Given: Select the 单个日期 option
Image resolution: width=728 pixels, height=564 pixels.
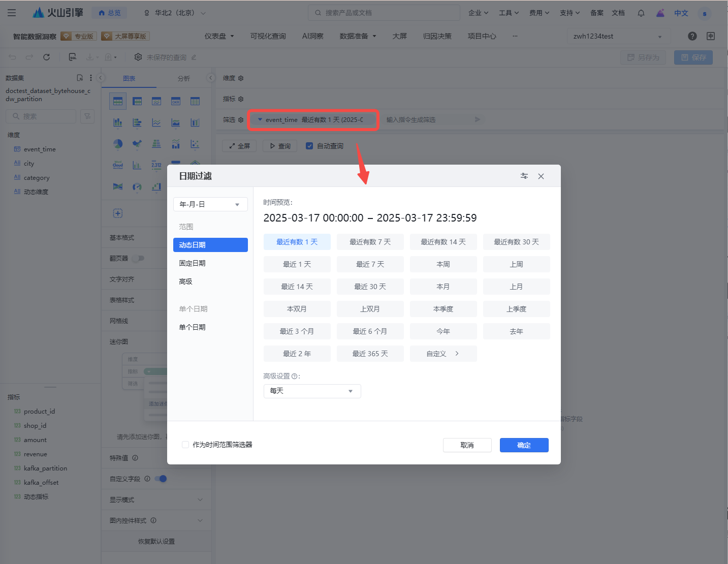Looking at the screenshot, I should click(193, 327).
